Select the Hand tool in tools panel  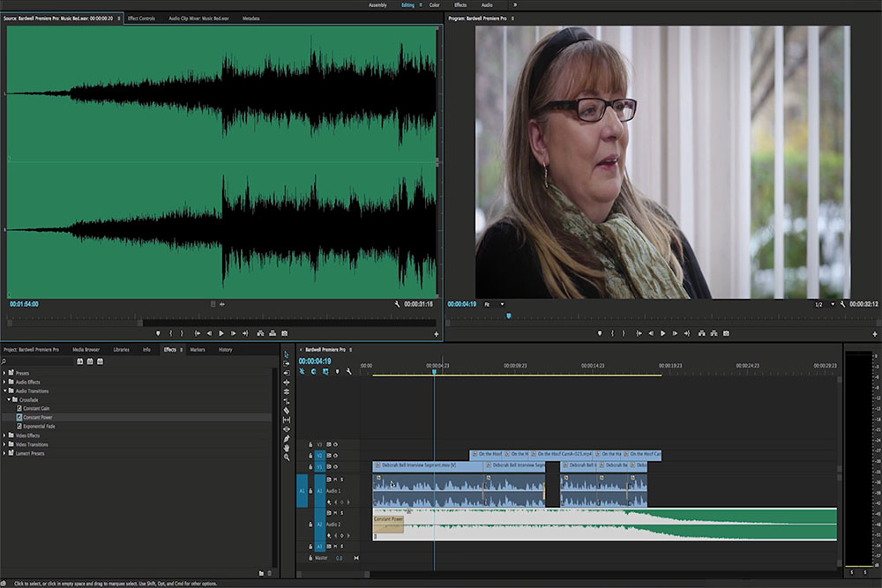(287, 448)
